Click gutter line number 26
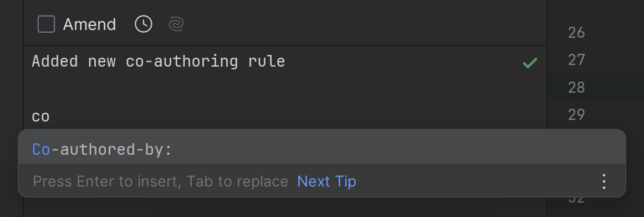 point(576,33)
